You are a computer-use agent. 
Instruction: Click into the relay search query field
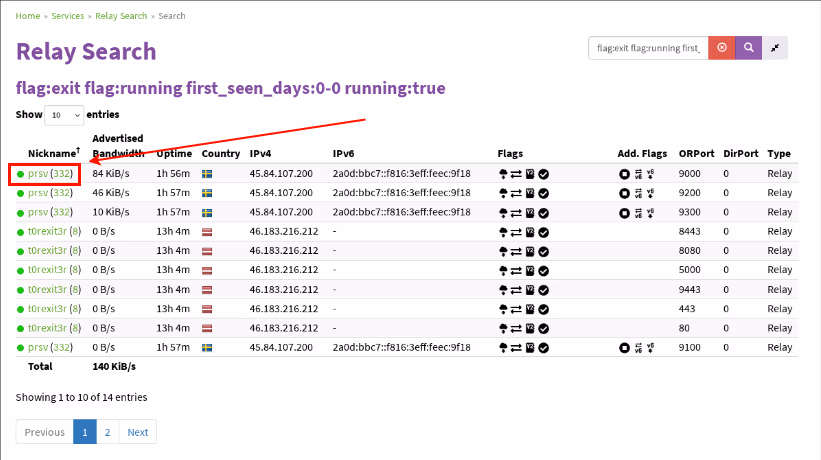648,48
